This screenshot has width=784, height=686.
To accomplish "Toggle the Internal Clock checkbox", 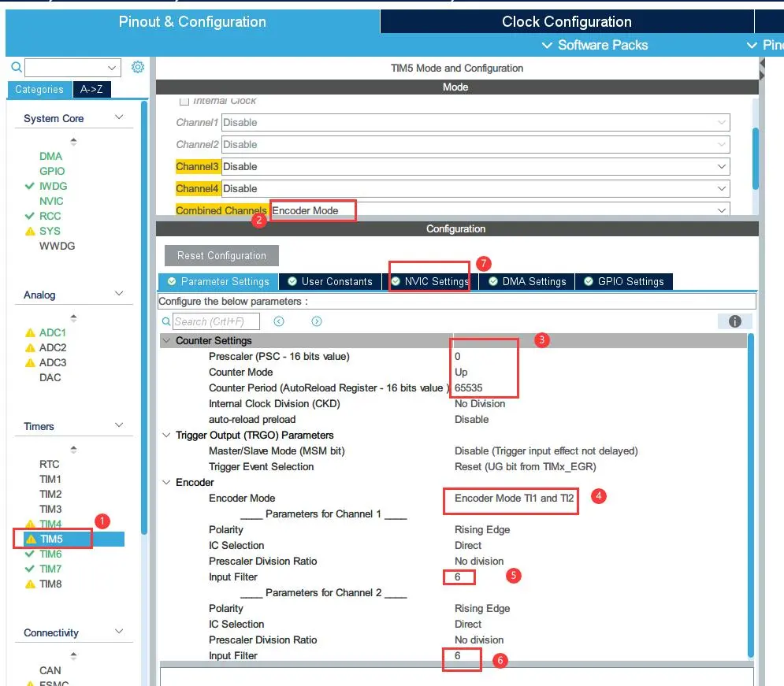I will (184, 101).
